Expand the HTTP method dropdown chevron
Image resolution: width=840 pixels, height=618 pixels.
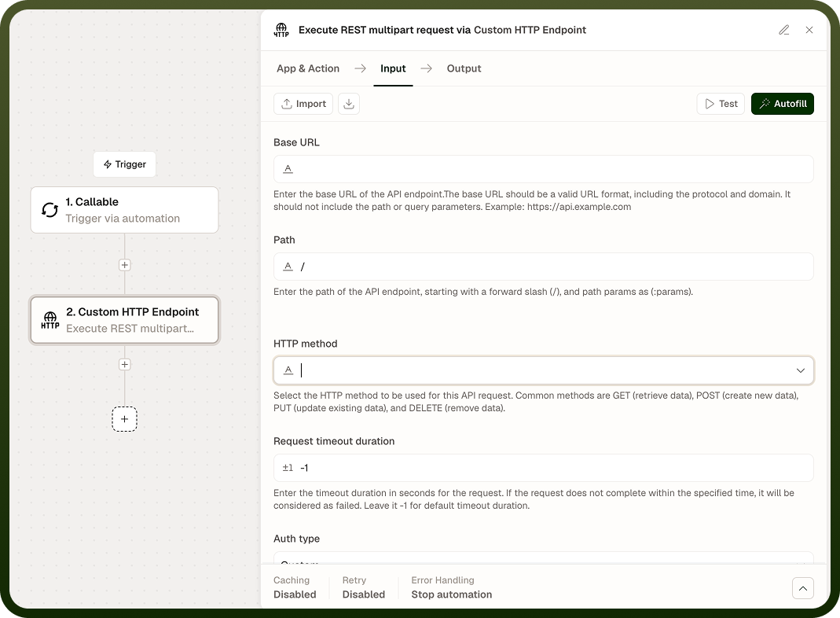click(x=801, y=370)
